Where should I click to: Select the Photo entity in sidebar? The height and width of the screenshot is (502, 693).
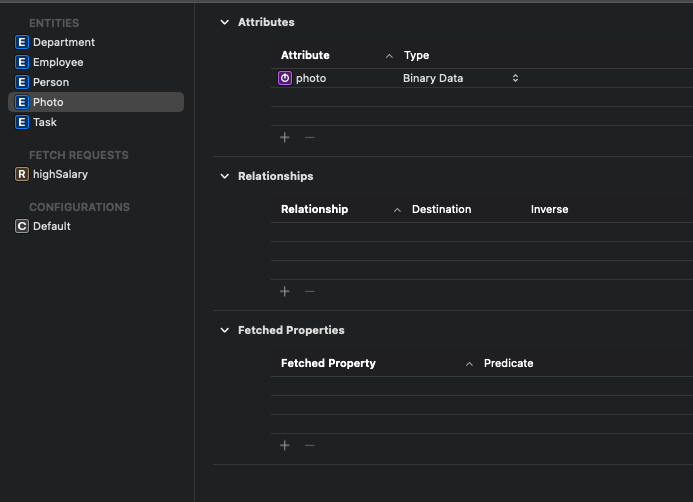click(48, 102)
